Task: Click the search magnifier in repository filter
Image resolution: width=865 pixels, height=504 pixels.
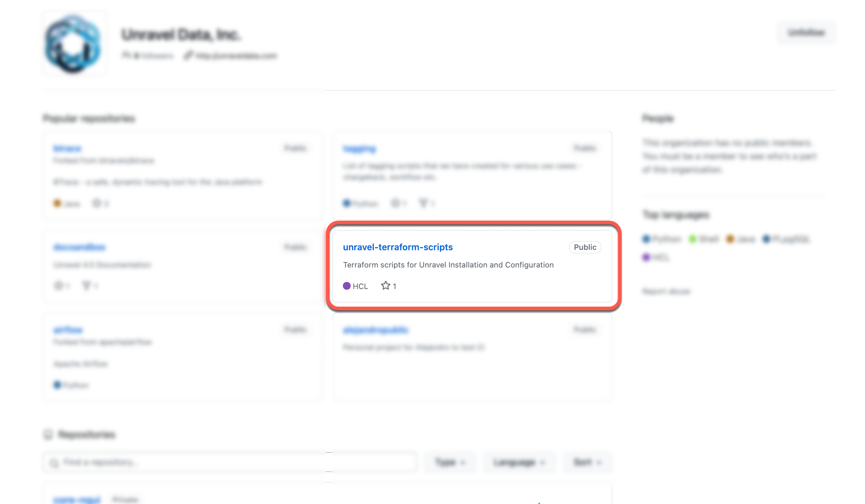Action: tap(54, 462)
